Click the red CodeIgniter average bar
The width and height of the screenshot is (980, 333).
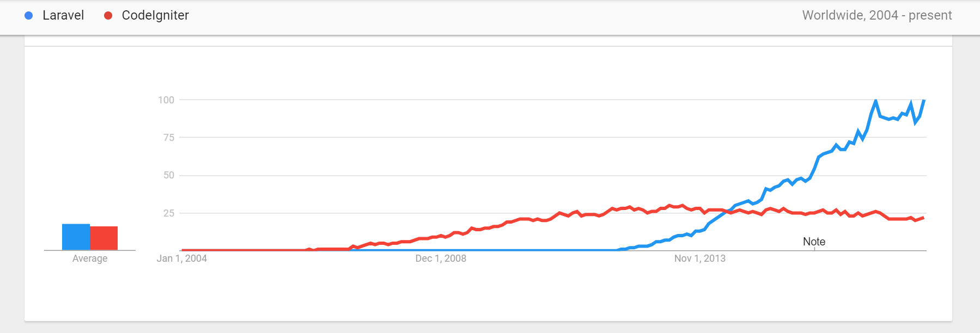[104, 238]
